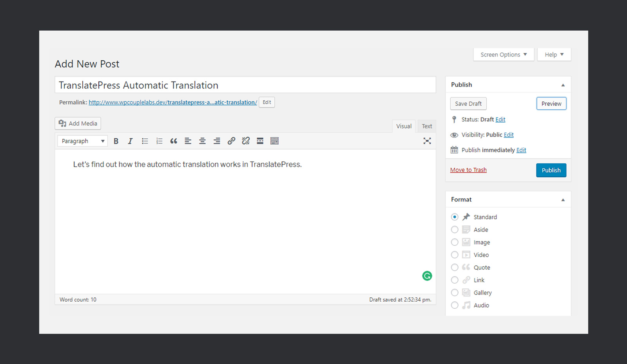Edit the post Status
Image resolution: width=627 pixels, height=364 pixels.
click(x=500, y=120)
